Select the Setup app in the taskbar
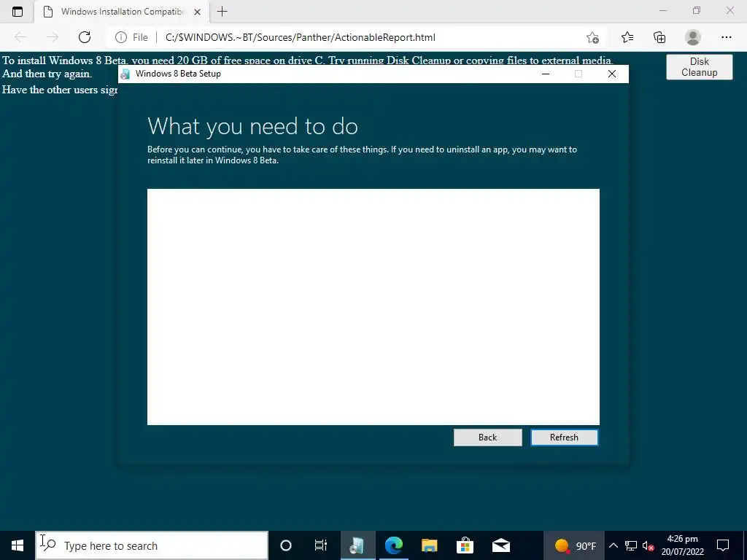The height and width of the screenshot is (560, 747). coord(357,545)
